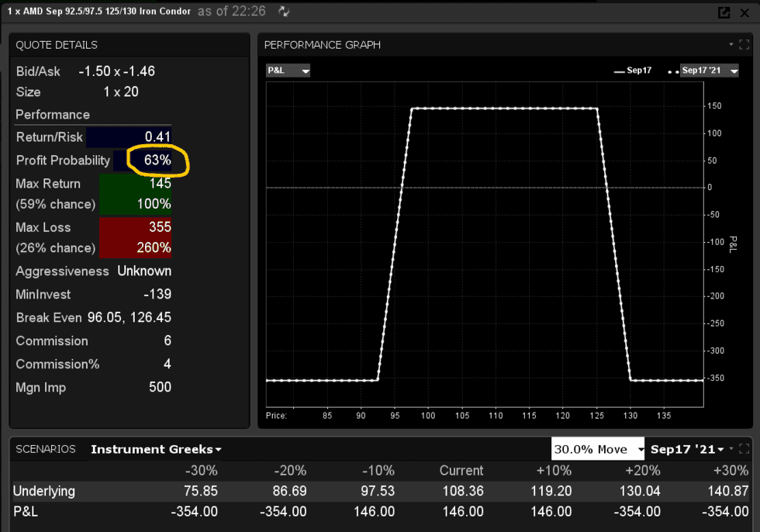760x532 pixels.
Task: Click the Bid/Ask price -1.50 x -1.46
Action: click(116, 71)
